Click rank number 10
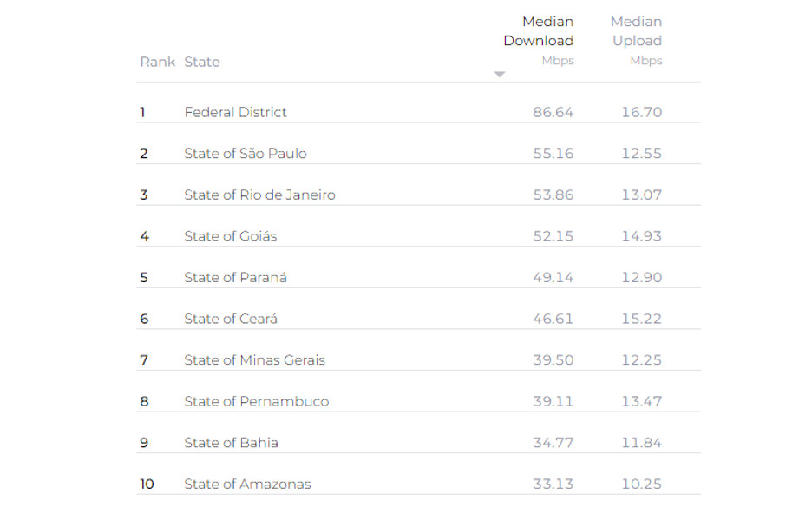This screenshot has height=521, width=812. (x=147, y=485)
